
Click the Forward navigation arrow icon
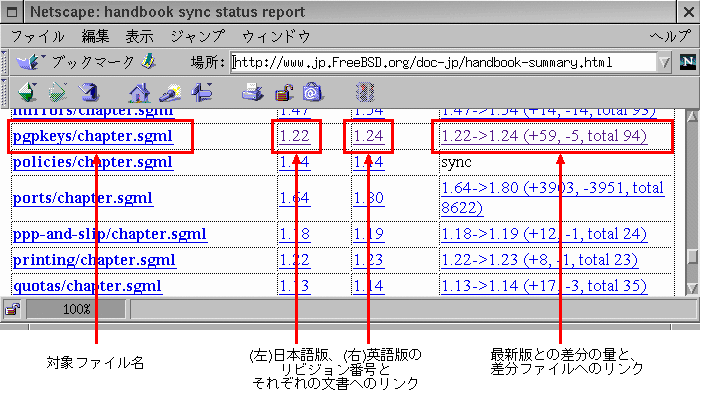[x=58, y=93]
